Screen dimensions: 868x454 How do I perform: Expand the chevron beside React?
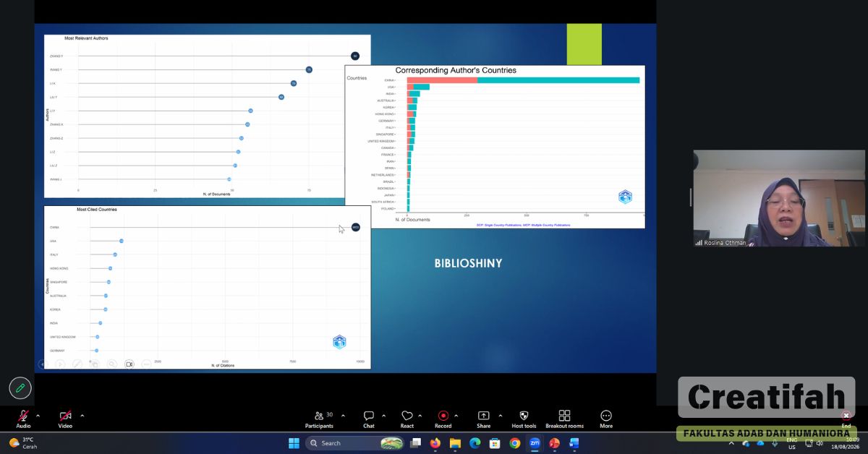pos(421,416)
